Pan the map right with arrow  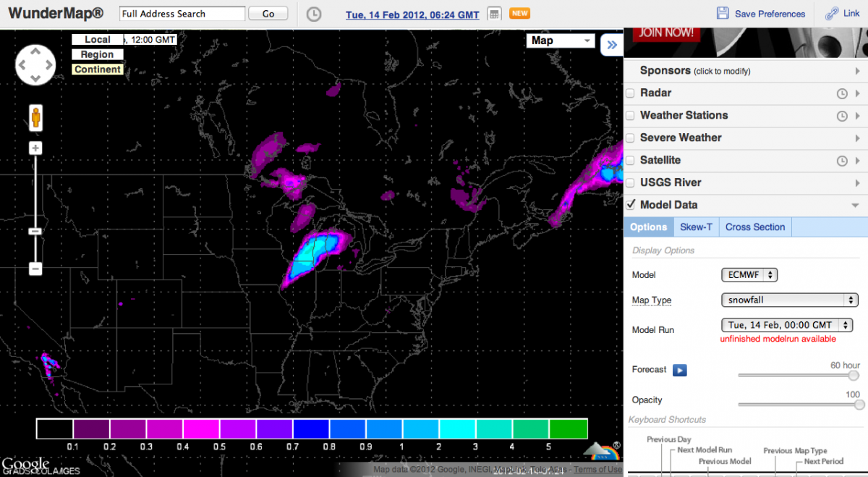48,65
